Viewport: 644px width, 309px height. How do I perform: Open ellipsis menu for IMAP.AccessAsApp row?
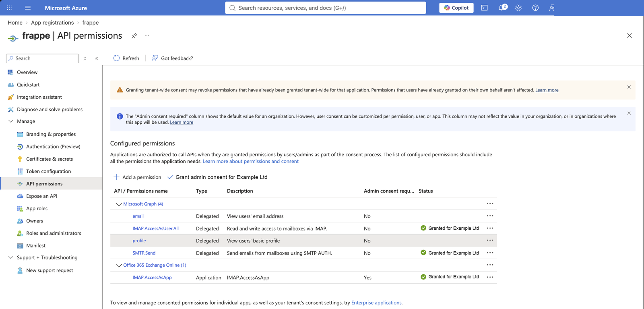coord(490,277)
